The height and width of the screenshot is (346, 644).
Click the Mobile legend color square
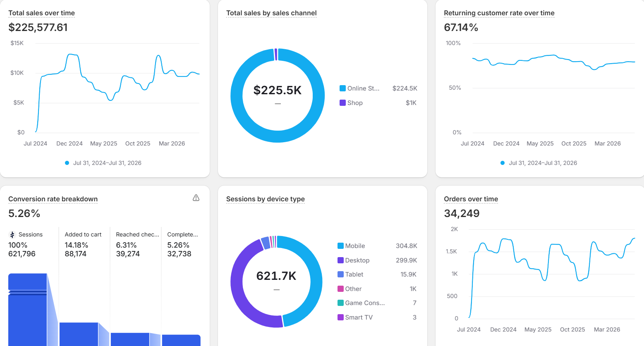340,246
